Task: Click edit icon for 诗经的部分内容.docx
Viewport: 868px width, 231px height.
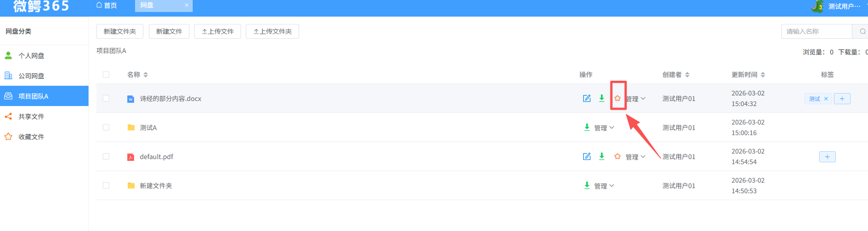Action: coord(587,98)
